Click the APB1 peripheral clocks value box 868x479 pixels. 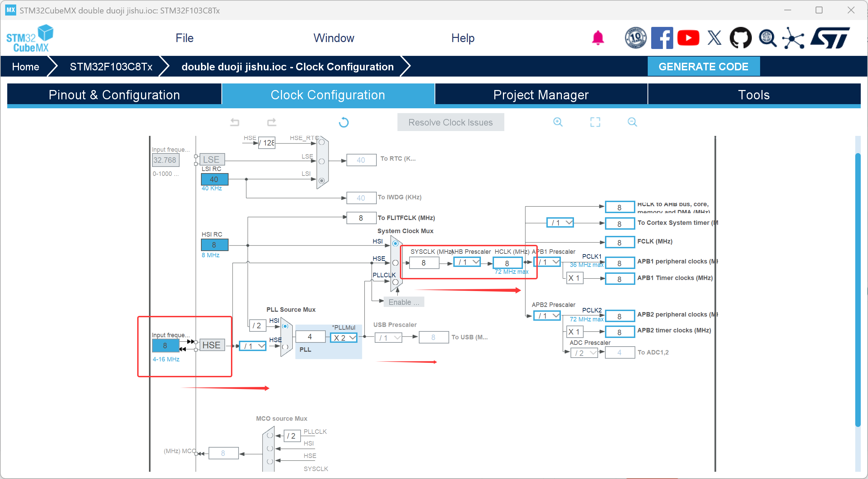point(620,263)
